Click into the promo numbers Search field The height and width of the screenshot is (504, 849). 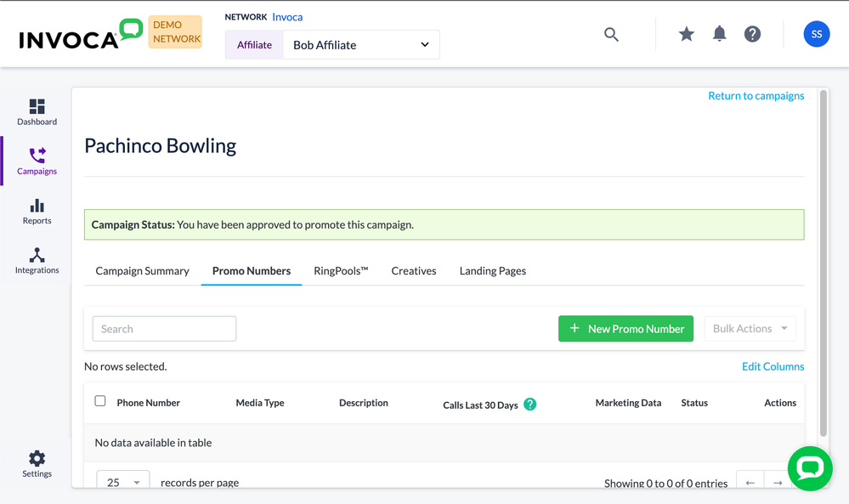pyautogui.click(x=164, y=329)
